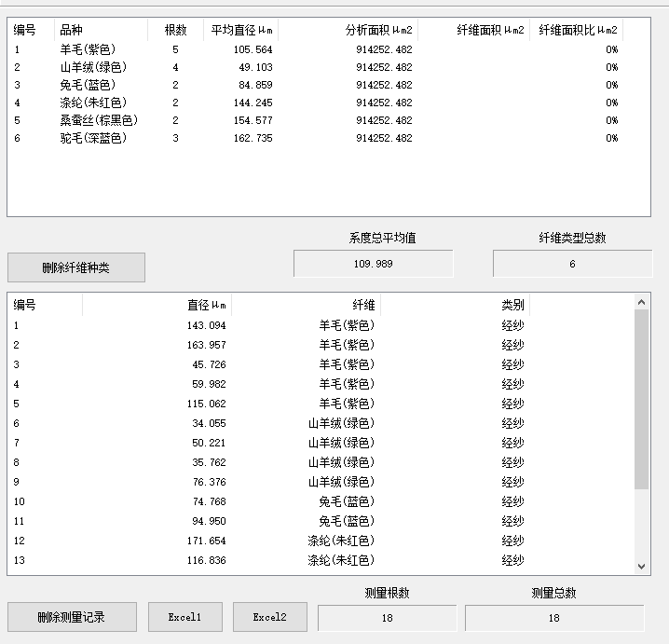Select the 羊毛(紫色) row in fiber table

(x=89, y=49)
